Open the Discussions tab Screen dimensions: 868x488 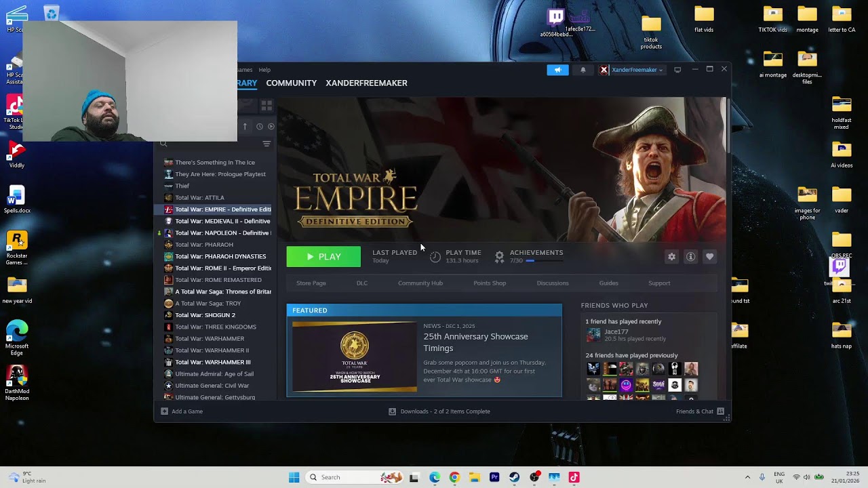pyautogui.click(x=553, y=283)
